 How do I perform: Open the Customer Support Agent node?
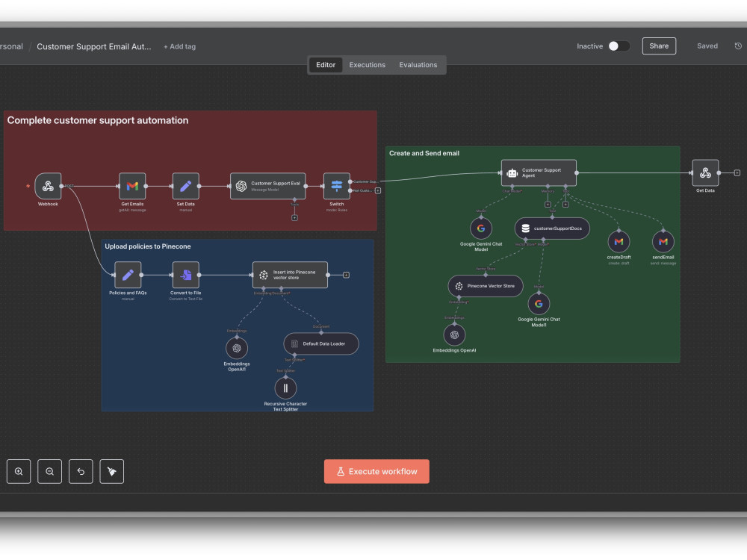click(x=539, y=173)
